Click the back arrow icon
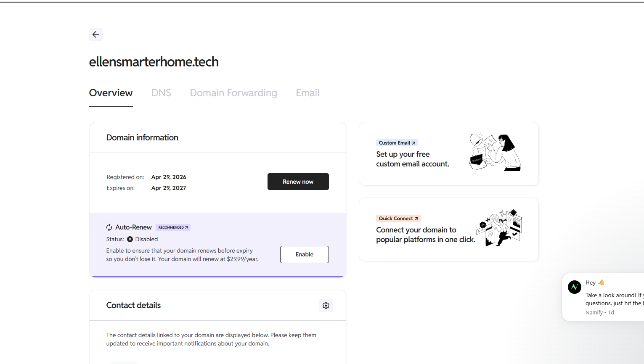The height and width of the screenshot is (364, 644). [96, 34]
